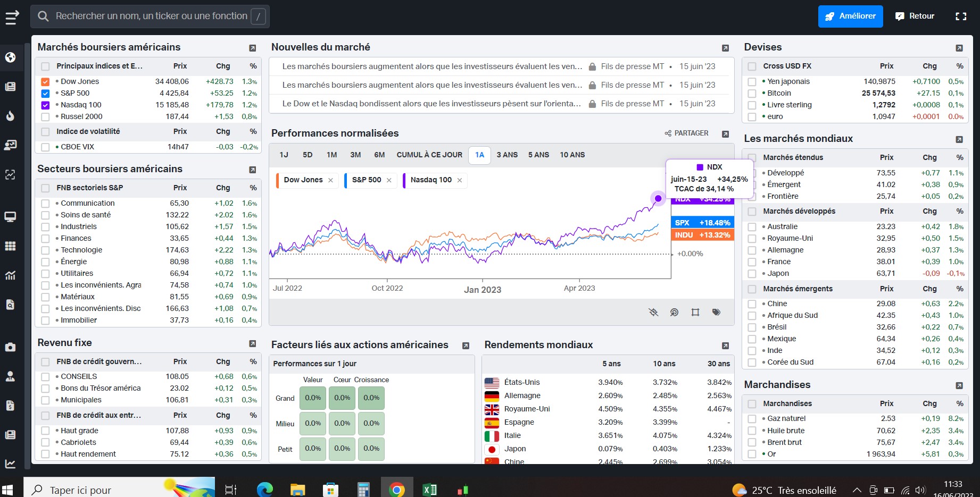The height and width of the screenshot is (497, 980).
Task: Click the Windows Start button
Action: pos(7,490)
